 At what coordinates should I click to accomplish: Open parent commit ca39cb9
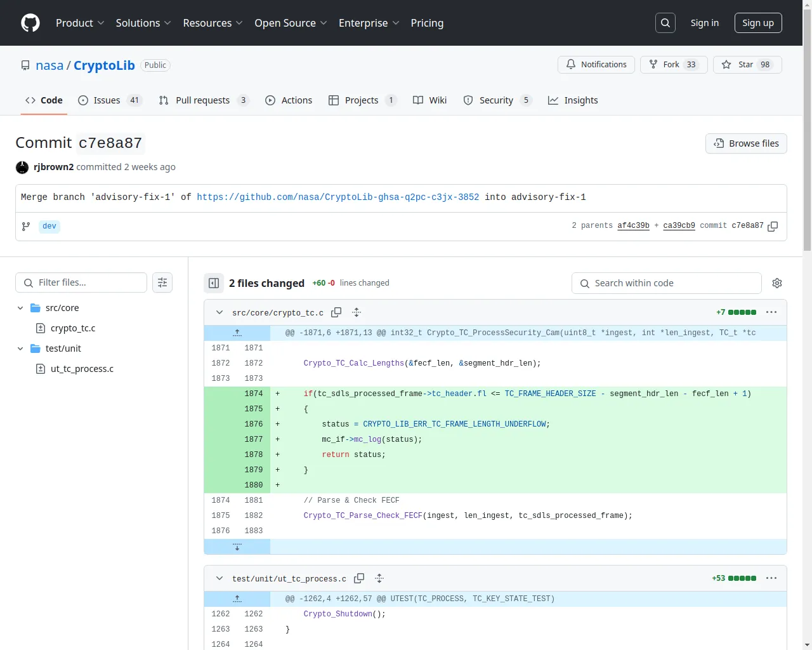679,226
